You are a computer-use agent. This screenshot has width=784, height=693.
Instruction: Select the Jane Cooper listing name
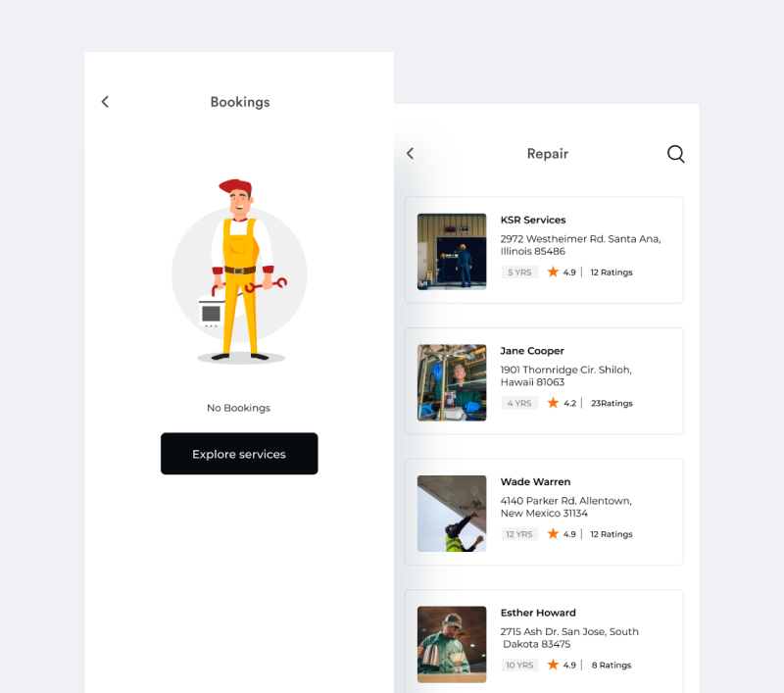pyautogui.click(x=532, y=351)
